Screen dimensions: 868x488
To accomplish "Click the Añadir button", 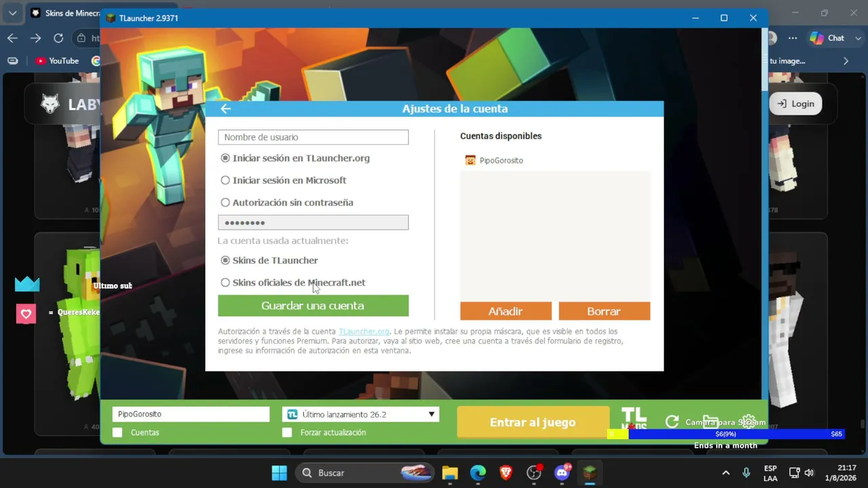I will (x=506, y=311).
